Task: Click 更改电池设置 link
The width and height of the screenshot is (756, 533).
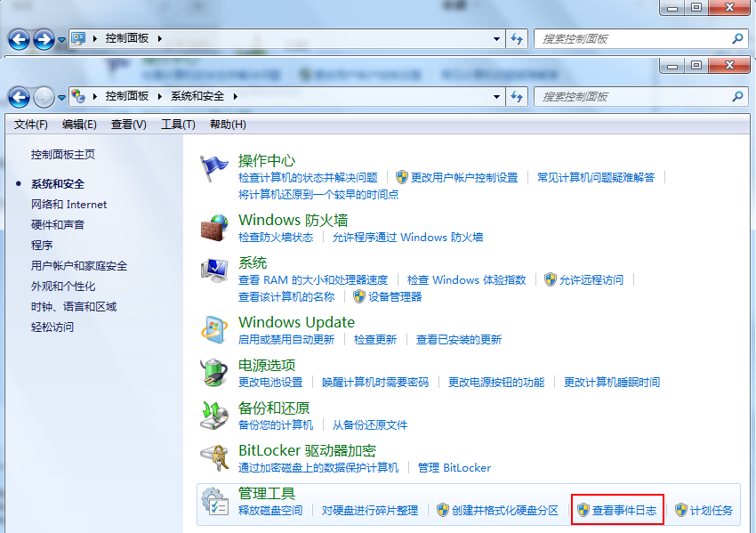Action: (x=270, y=383)
